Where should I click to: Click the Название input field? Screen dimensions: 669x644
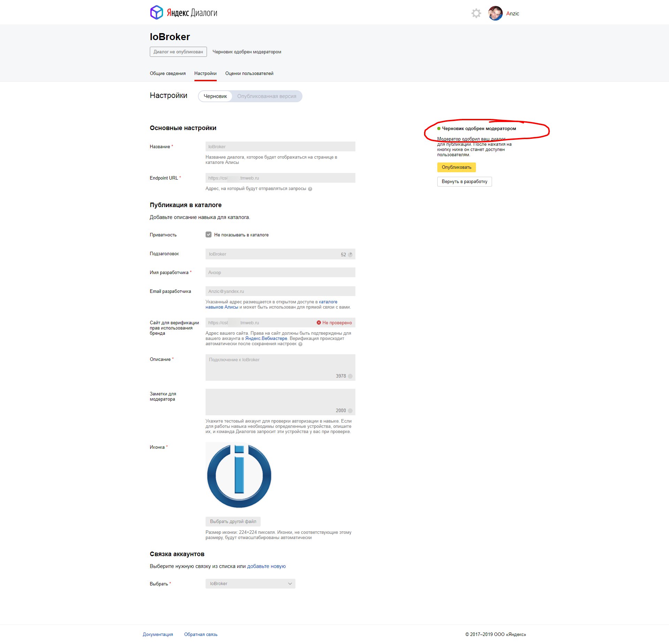[x=280, y=146]
